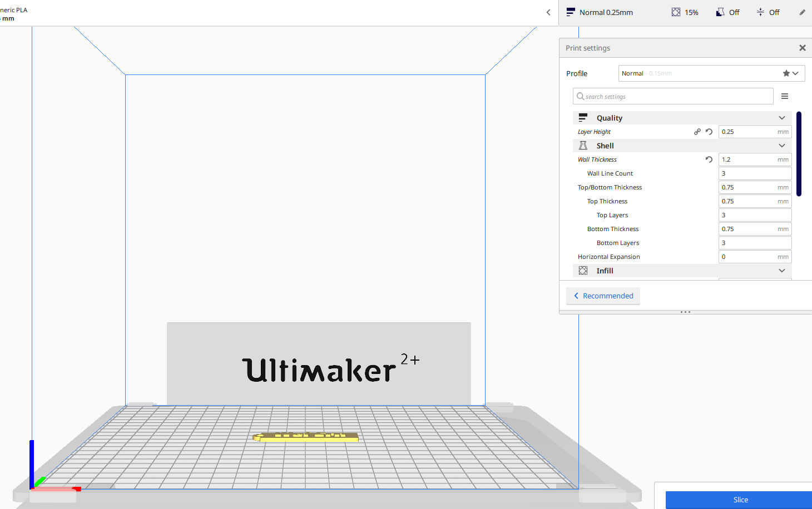
Task: Click the profile star icon
Action: tap(786, 73)
